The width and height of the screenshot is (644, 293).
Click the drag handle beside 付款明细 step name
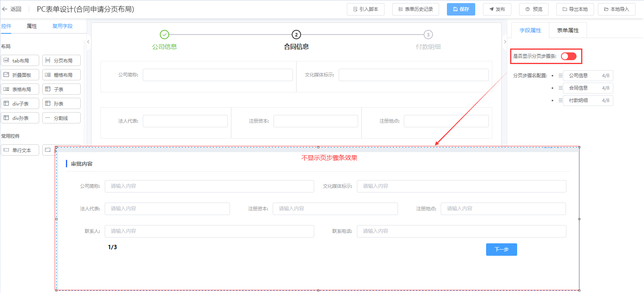click(x=560, y=101)
